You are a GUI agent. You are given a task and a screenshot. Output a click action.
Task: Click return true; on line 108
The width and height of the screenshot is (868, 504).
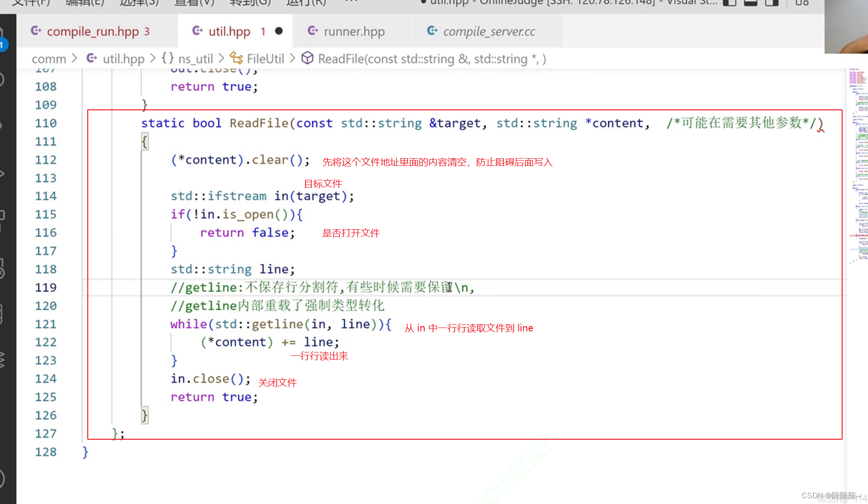pyautogui.click(x=214, y=87)
